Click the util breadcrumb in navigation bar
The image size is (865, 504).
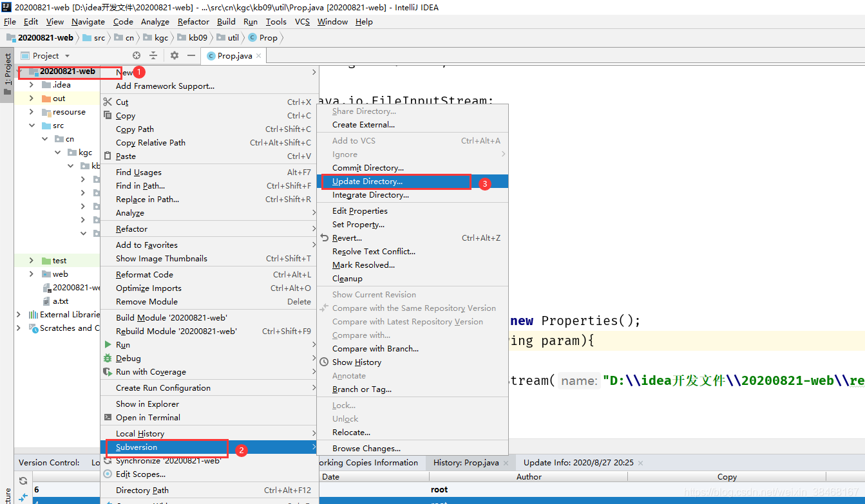pyautogui.click(x=227, y=37)
